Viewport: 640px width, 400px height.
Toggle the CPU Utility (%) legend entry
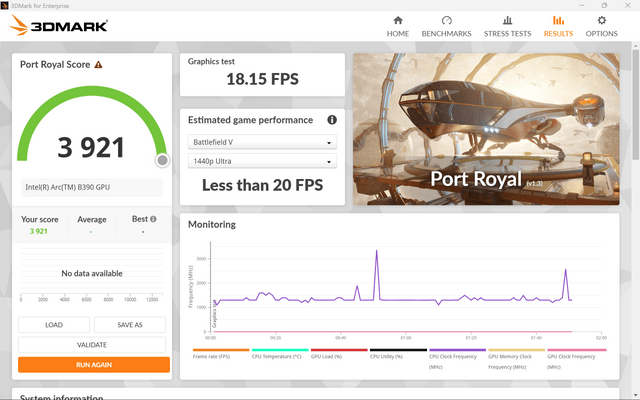398,353
